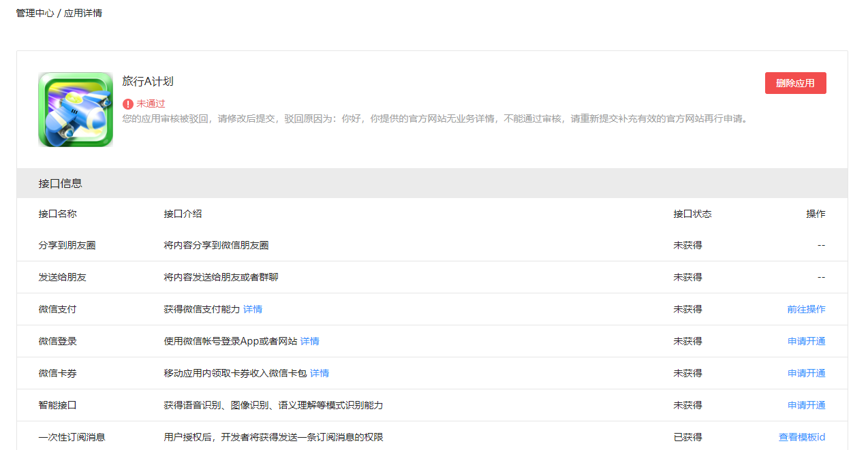Viewport: 868px width, 450px height.
Task: Select the 分享到朋友圈 row name
Action: click(67, 245)
